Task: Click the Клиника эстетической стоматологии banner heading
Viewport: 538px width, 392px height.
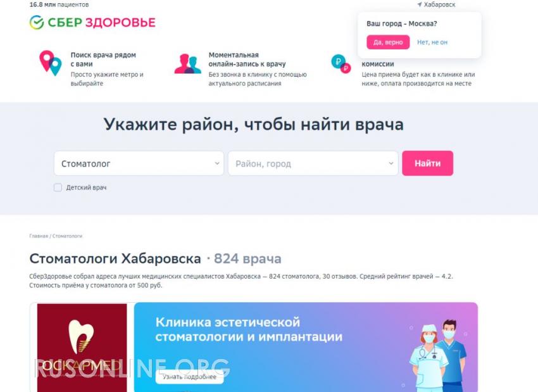Action: point(249,329)
